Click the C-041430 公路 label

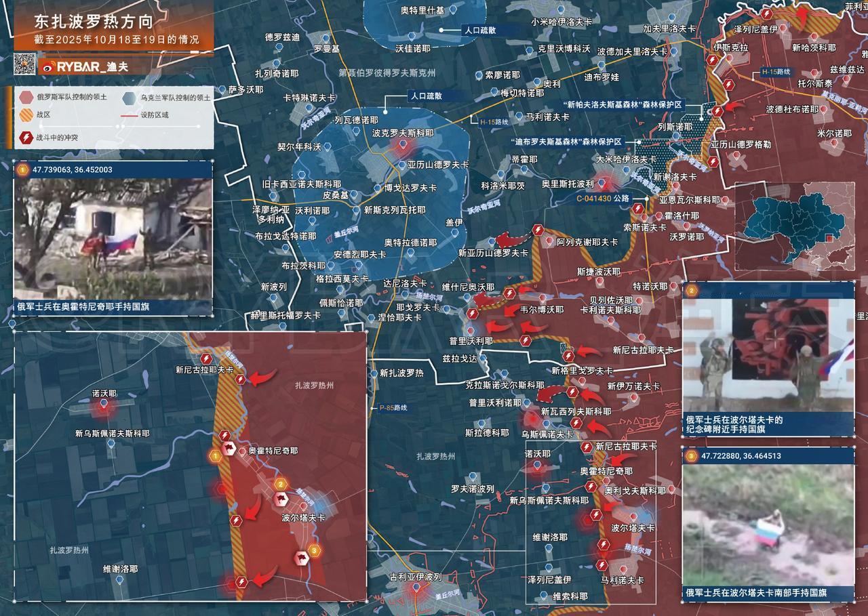603,199
